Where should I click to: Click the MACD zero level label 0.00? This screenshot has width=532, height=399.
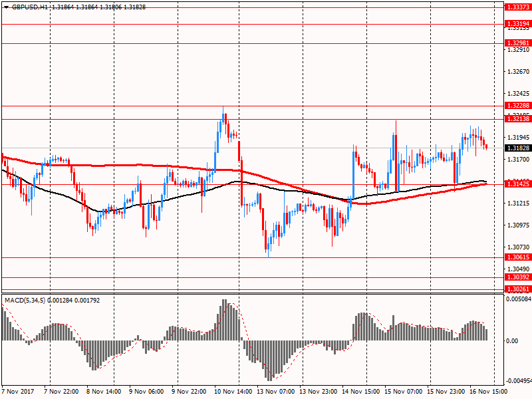pyautogui.click(x=512, y=340)
